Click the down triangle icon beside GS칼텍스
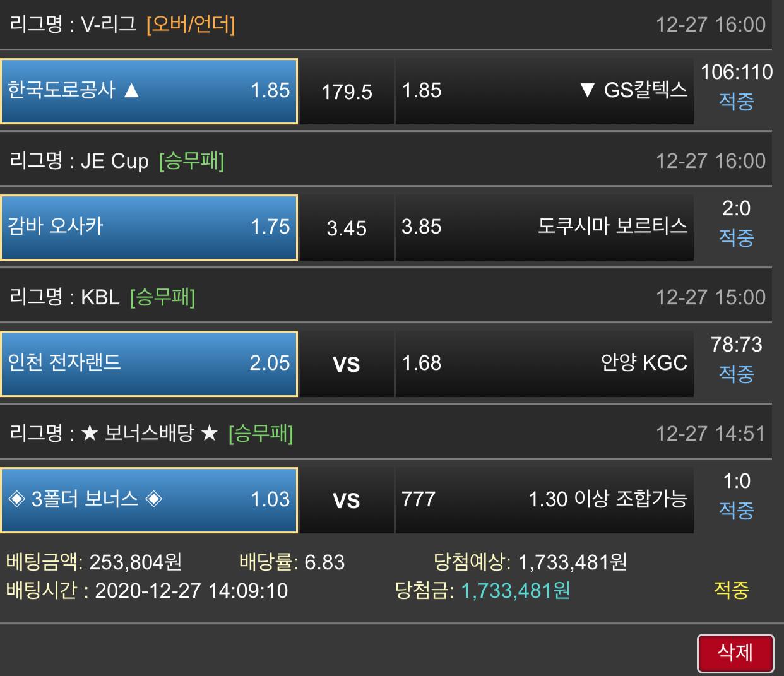Image resolution: width=784 pixels, height=676 pixels. pos(587,90)
